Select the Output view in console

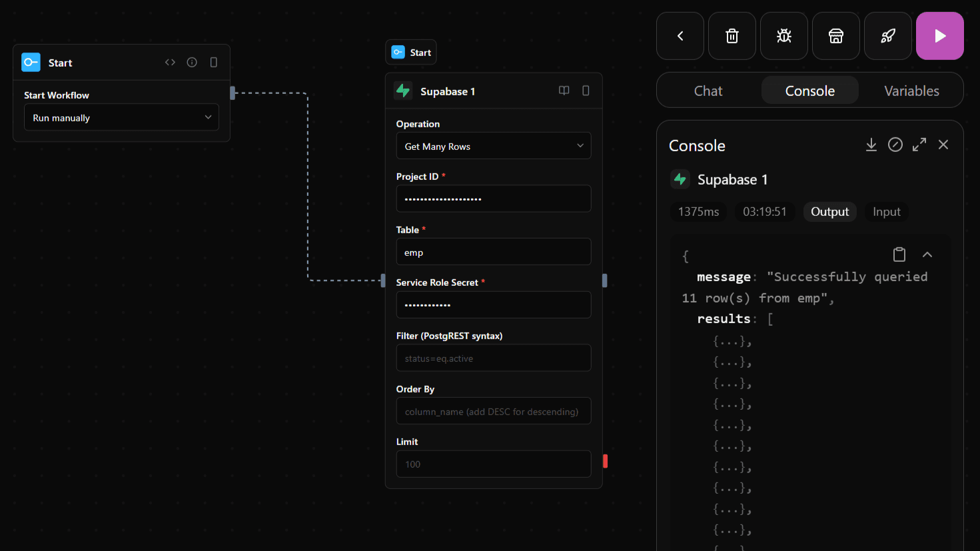(829, 212)
